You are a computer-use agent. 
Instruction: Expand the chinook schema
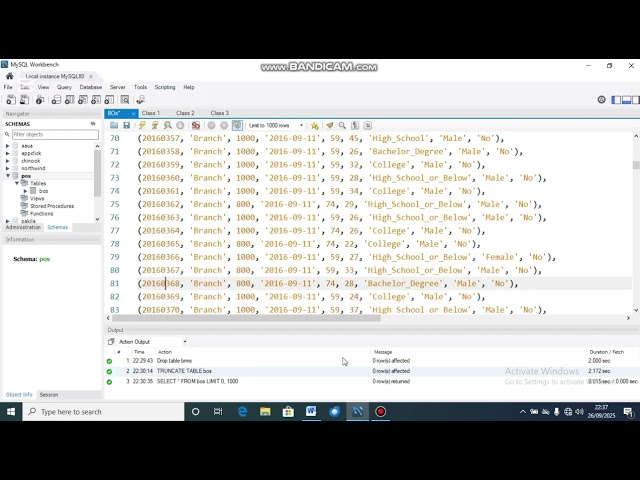(7, 161)
